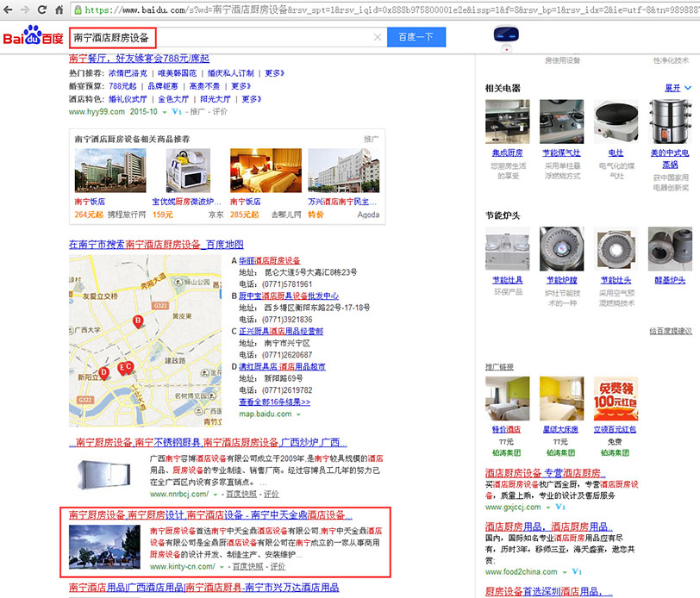This screenshot has width=700, height=598.
Task: Open dropdown arrow next to www.food2china.com
Action: (x=565, y=572)
